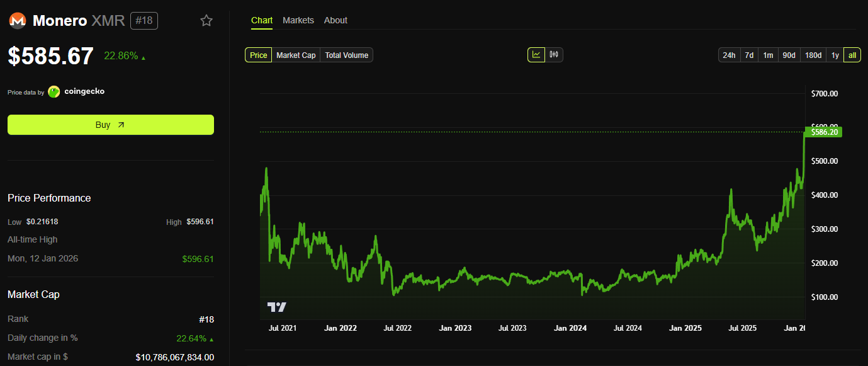Toggle the star to favorite Monero
This screenshot has height=366, width=868.
(206, 20)
